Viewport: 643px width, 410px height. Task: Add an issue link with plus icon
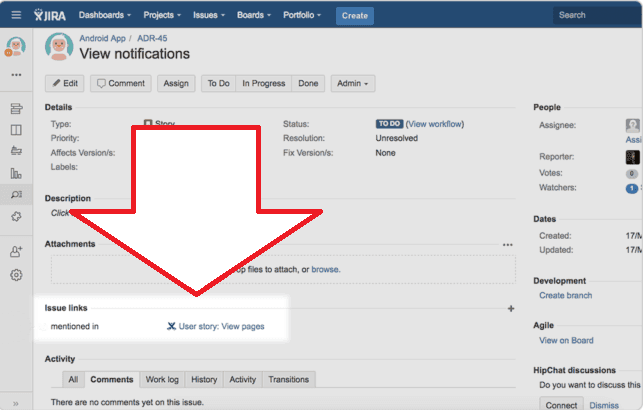511,309
